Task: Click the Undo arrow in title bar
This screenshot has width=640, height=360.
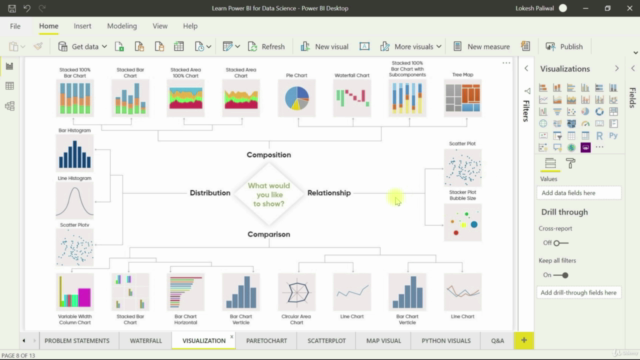Action: (27, 8)
